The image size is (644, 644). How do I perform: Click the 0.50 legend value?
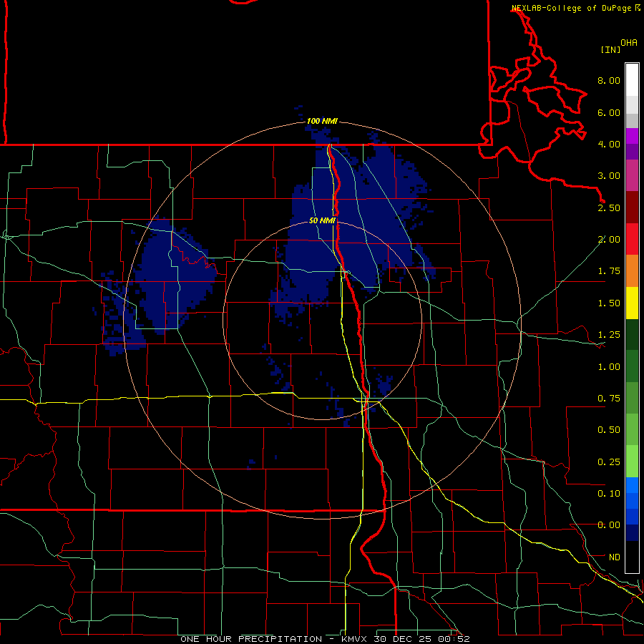[609, 430]
